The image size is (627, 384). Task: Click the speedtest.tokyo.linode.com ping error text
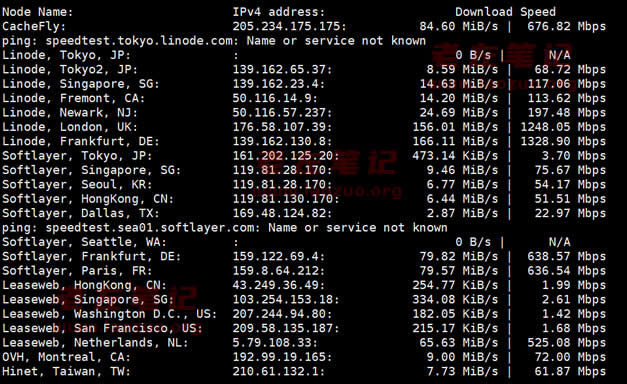click(x=214, y=41)
